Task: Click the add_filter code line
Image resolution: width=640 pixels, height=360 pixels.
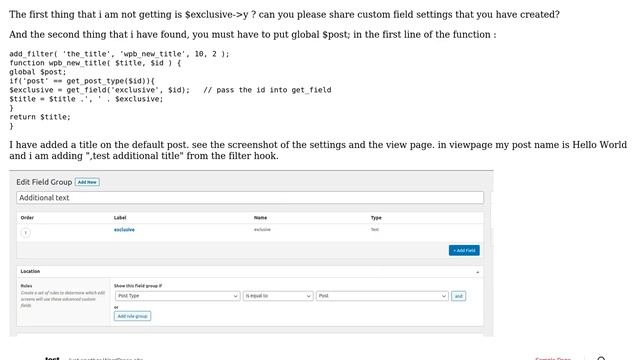Action: [119, 54]
